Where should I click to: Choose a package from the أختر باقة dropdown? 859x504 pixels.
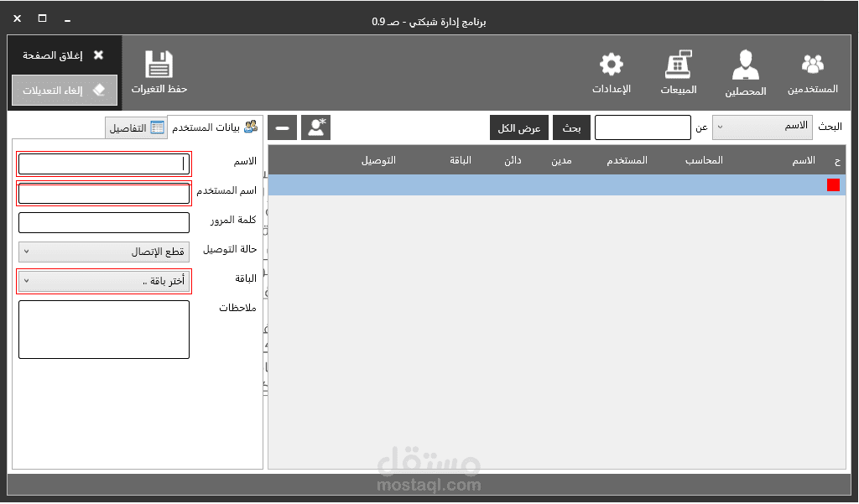pyautogui.click(x=103, y=281)
